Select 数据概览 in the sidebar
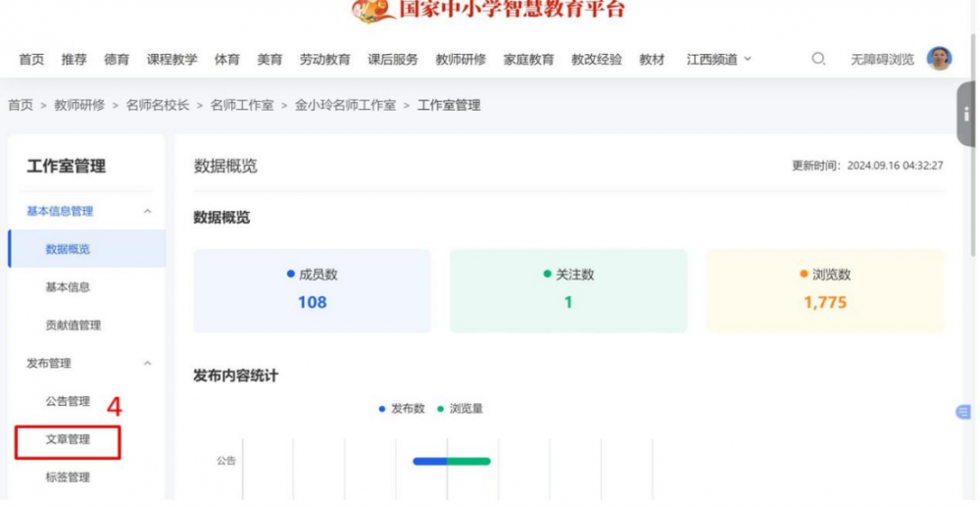 tap(87, 249)
